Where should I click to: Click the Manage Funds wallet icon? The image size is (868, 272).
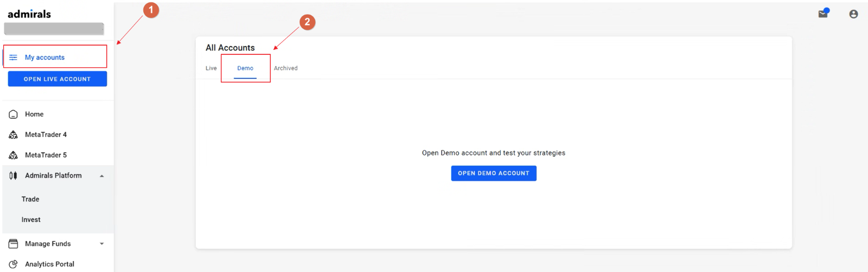point(14,244)
